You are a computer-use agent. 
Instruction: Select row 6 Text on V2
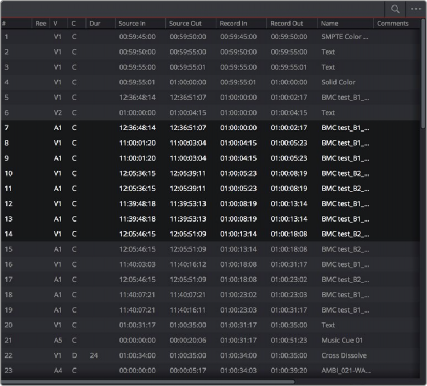[211, 113]
